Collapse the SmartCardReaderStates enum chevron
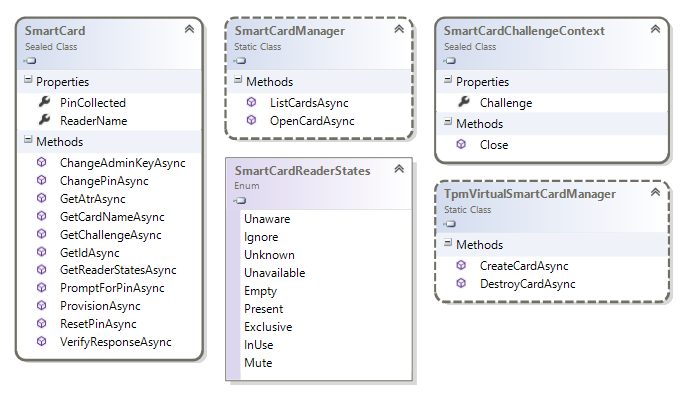Image resolution: width=681 pixels, height=394 pixels. (399, 169)
